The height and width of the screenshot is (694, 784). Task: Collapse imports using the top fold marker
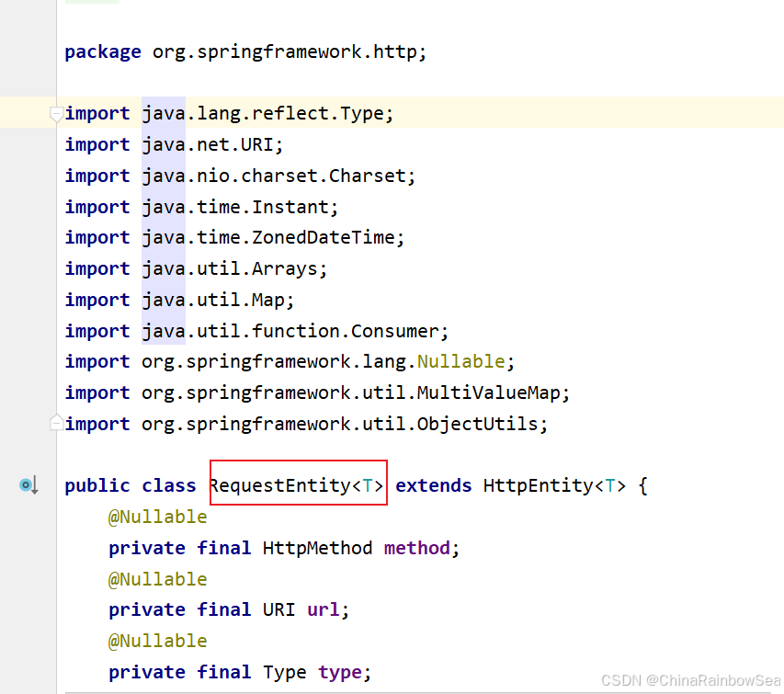[56, 115]
